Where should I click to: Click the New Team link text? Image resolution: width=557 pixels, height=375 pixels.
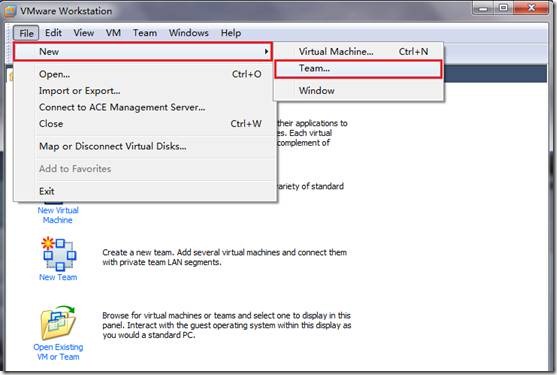coord(58,277)
